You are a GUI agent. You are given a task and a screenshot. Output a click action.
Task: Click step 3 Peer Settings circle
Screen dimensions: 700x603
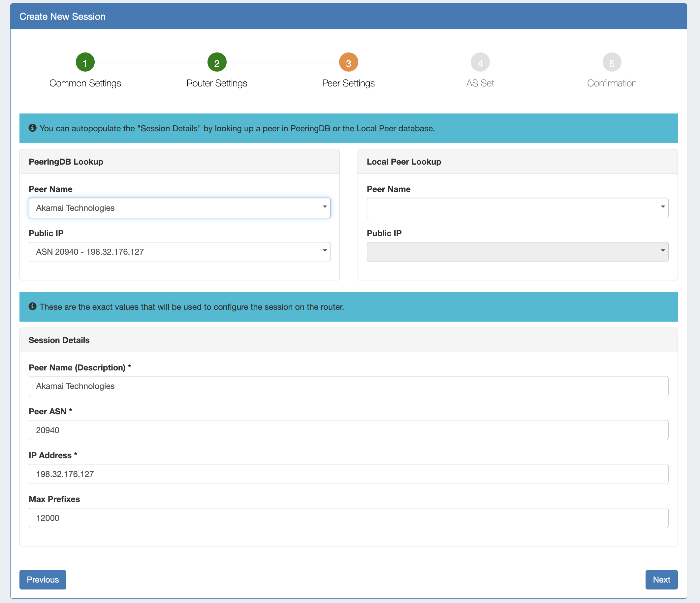point(348,62)
